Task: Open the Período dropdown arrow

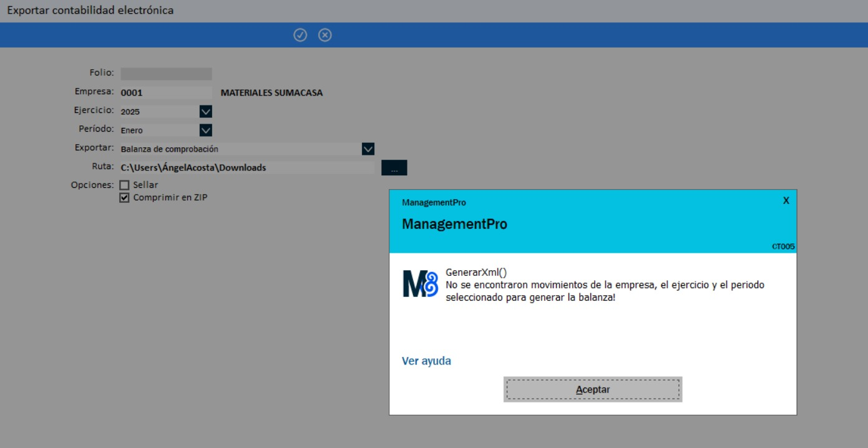Action: (x=206, y=130)
